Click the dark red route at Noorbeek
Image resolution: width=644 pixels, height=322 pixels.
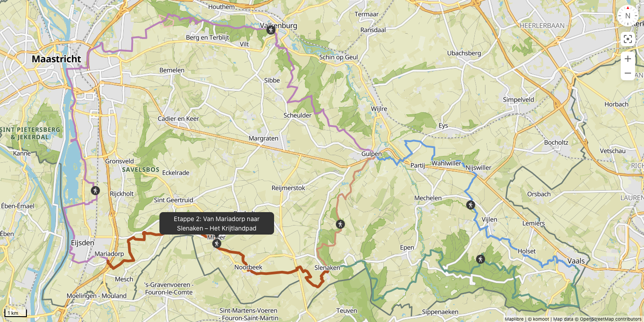[251, 271]
